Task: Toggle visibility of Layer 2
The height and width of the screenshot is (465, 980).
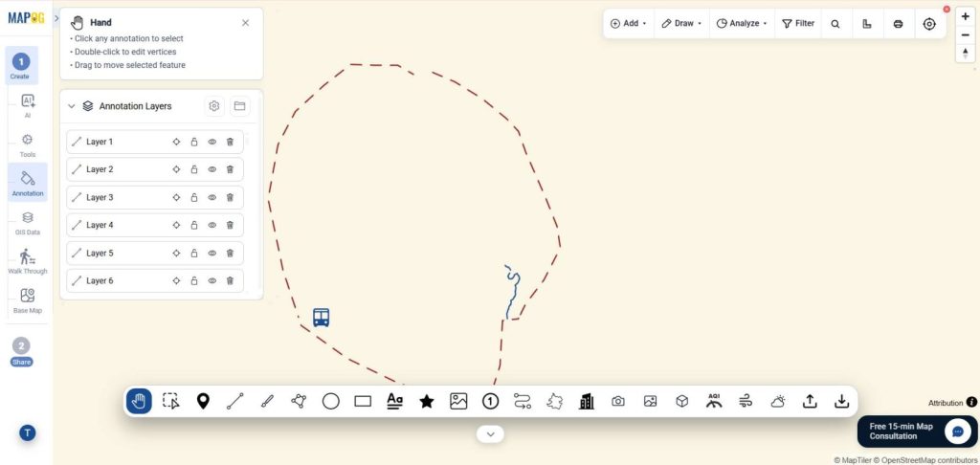Action: click(x=212, y=169)
